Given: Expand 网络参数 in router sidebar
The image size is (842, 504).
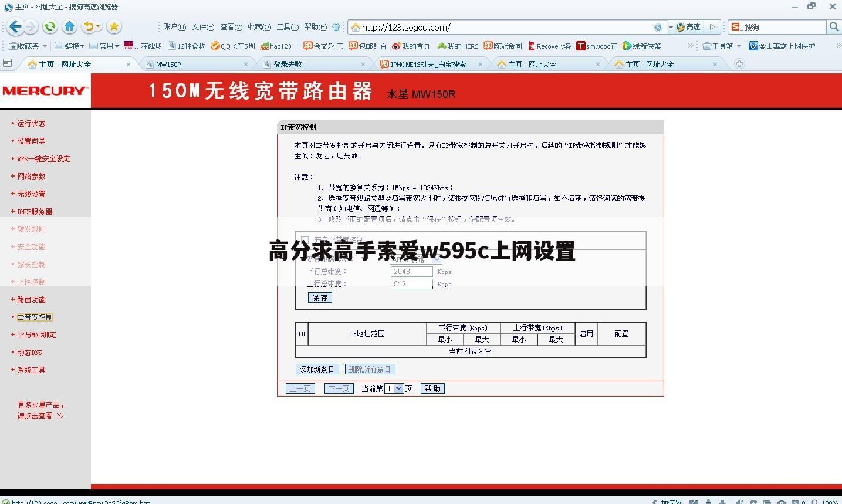Looking at the screenshot, I should click(x=31, y=177).
